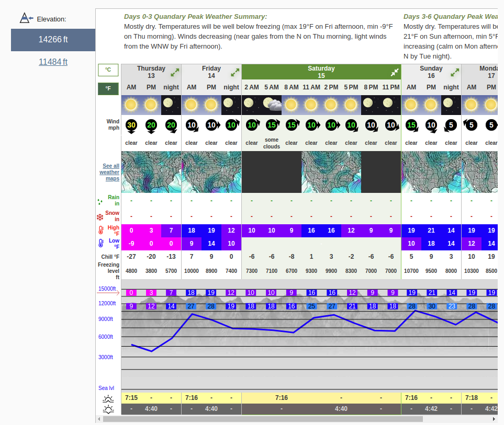504x425 pixels.
Task: Click the 15000ft elevation label
Action: pyautogui.click(x=107, y=289)
